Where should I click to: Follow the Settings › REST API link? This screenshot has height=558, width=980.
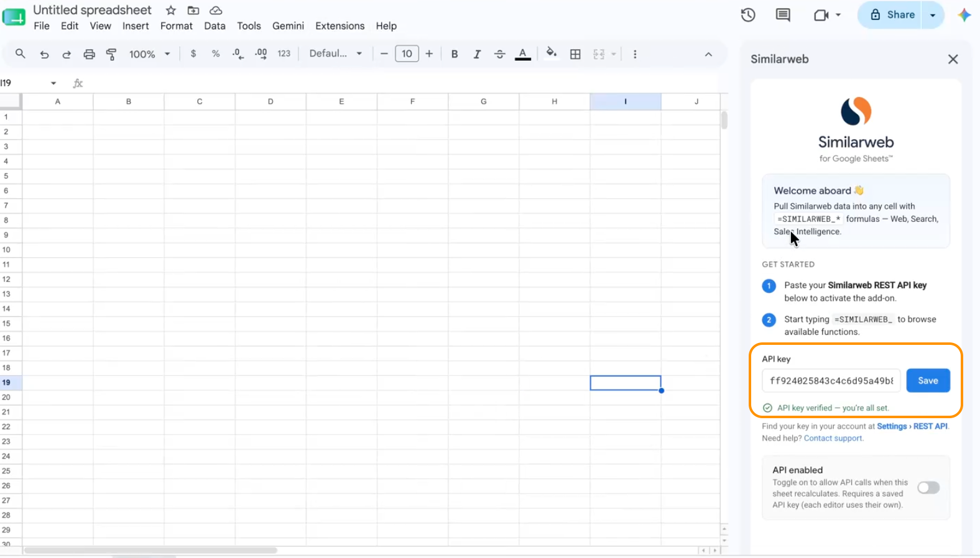912,426
